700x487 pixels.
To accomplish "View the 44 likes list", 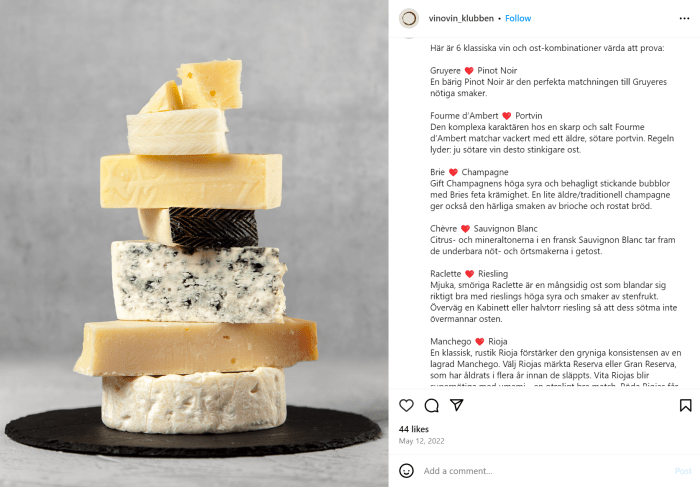I will [413, 429].
